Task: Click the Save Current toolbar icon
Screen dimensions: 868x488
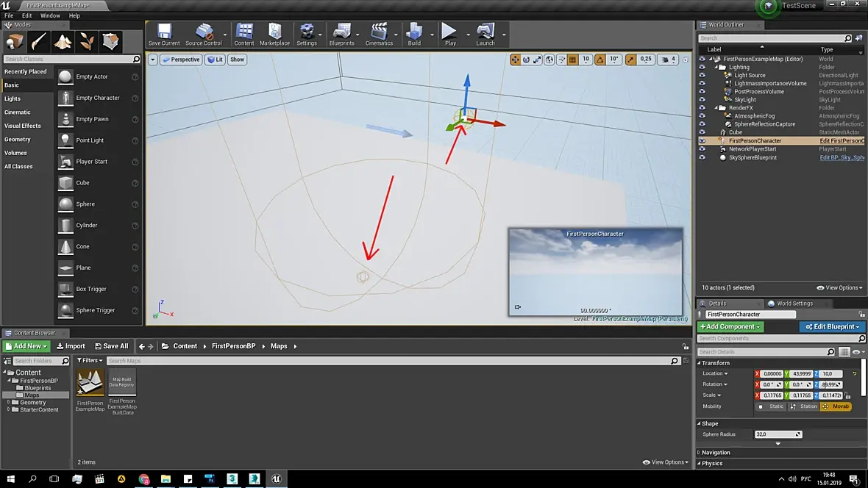Action: [x=164, y=34]
